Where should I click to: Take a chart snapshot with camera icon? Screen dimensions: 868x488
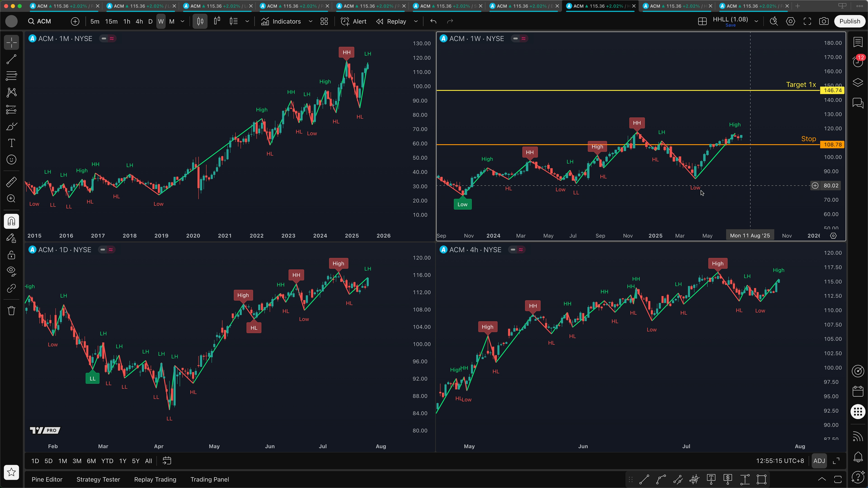coord(824,21)
